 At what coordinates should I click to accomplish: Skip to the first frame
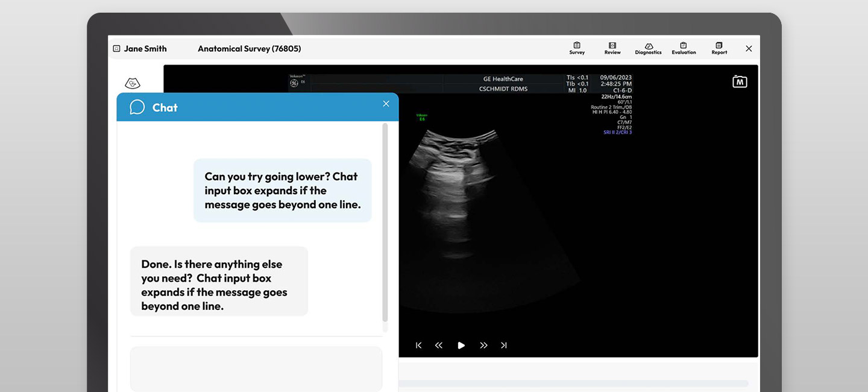[419, 346]
